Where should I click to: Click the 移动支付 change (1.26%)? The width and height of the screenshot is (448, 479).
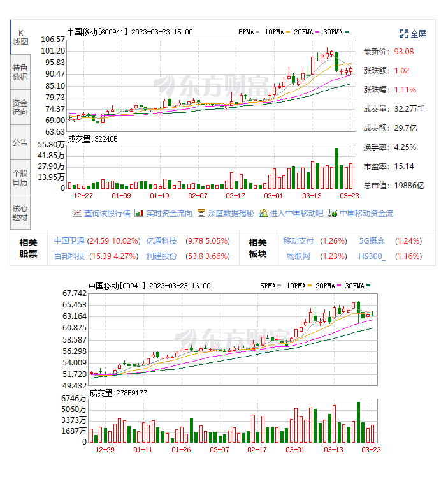(333, 241)
